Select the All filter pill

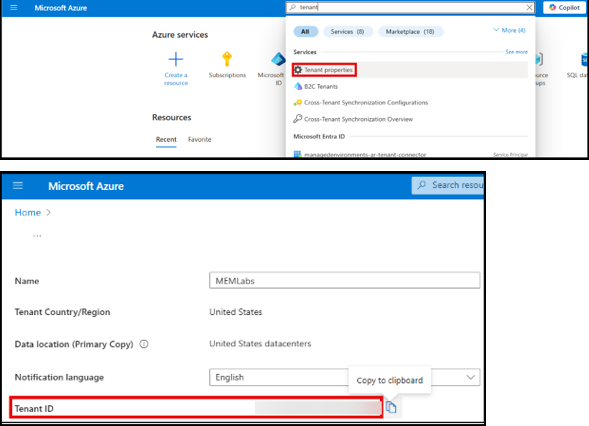(x=305, y=32)
